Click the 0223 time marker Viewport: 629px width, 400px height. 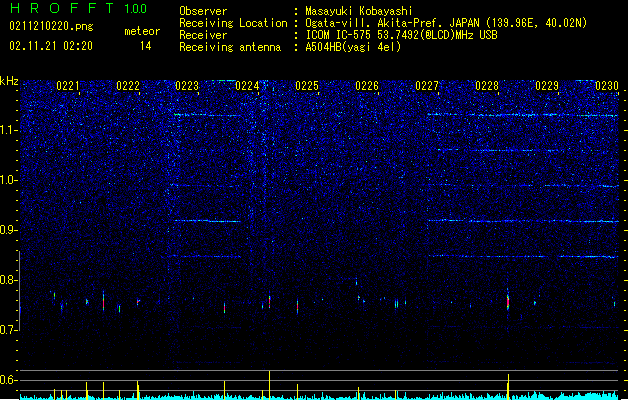pos(187,86)
